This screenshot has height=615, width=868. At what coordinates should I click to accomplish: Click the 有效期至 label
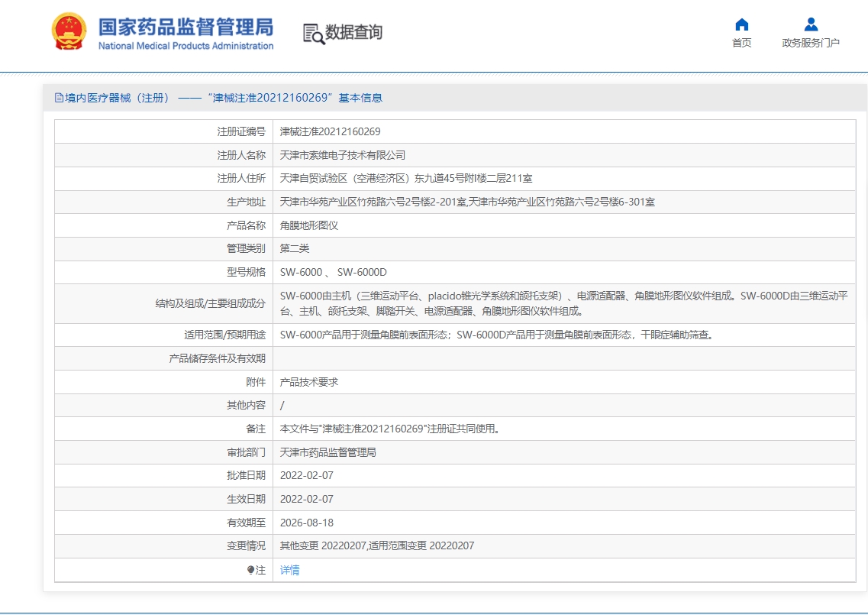click(247, 523)
